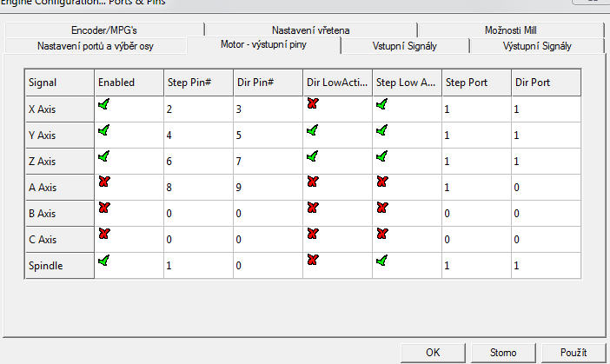
Task: Toggle Spindle Enabled green checkmark
Action: coord(104,260)
